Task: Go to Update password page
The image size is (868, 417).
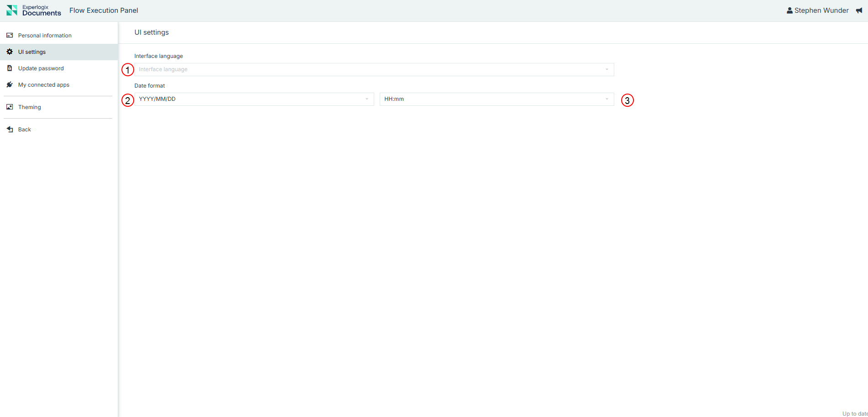Action: (x=59, y=68)
